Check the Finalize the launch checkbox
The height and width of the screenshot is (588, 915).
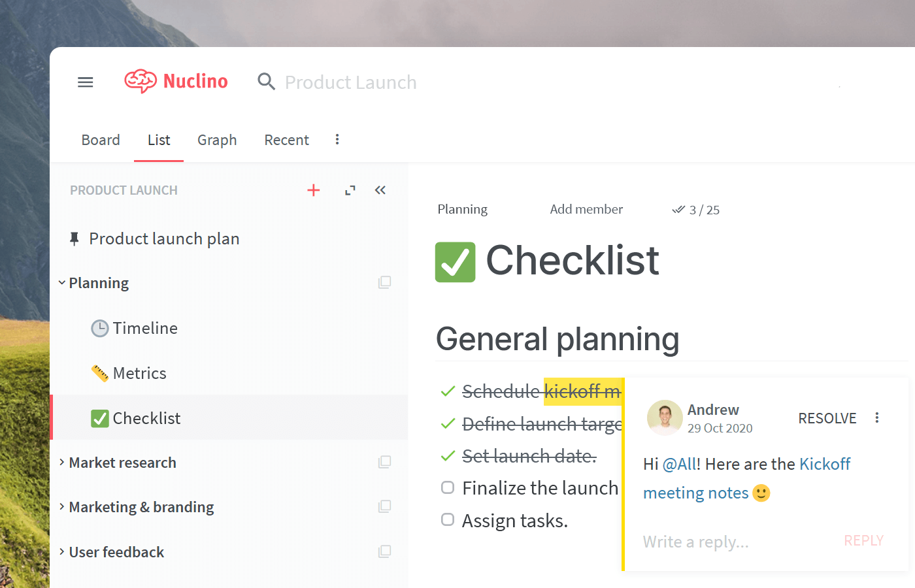coord(448,487)
